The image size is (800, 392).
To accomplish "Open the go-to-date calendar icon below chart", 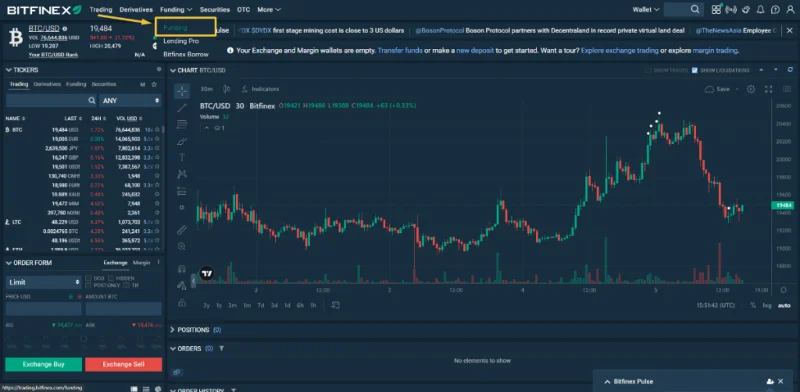I will [335, 305].
